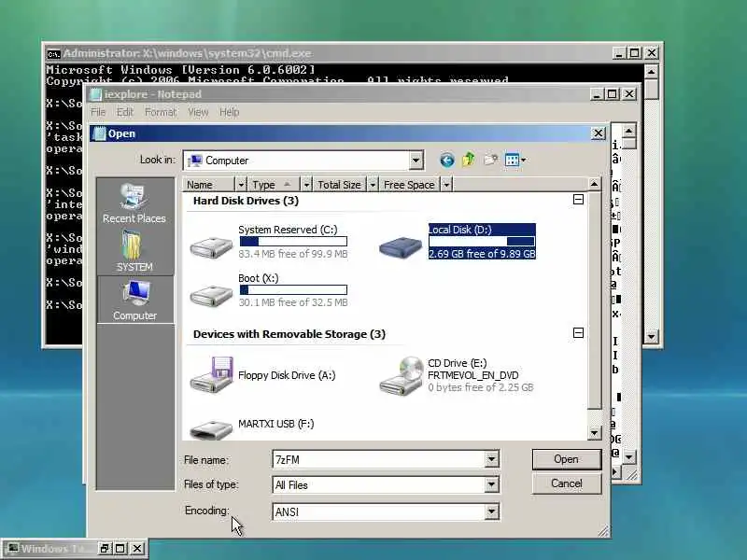Create a new folder with toolbar icon
747x560 pixels.
click(x=491, y=160)
